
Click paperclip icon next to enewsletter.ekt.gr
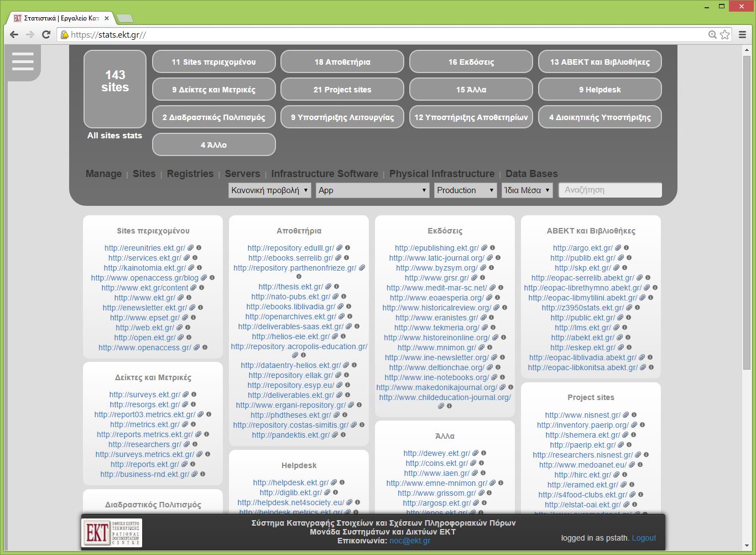[x=192, y=308]
